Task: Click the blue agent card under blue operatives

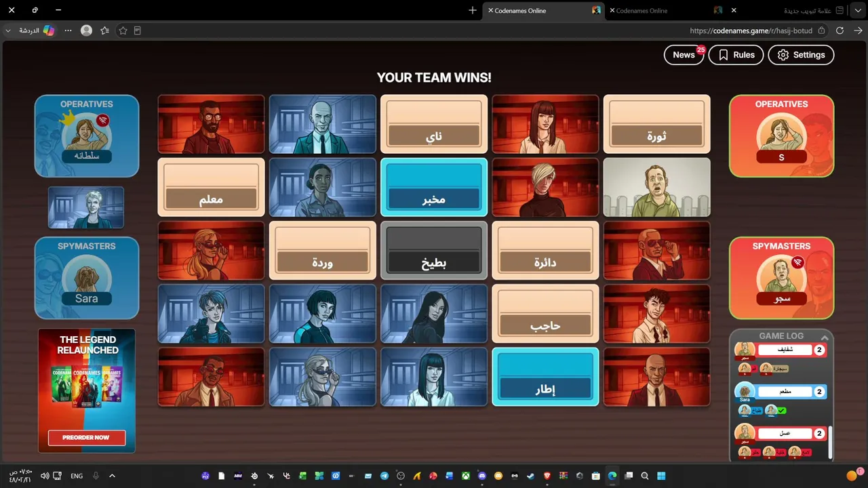Action: [x=86, y=207]
